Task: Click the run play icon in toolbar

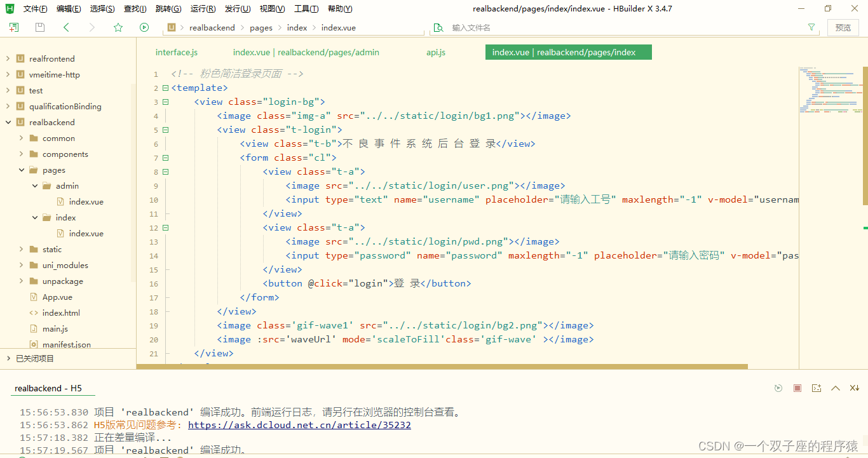Action: point(144,27)
